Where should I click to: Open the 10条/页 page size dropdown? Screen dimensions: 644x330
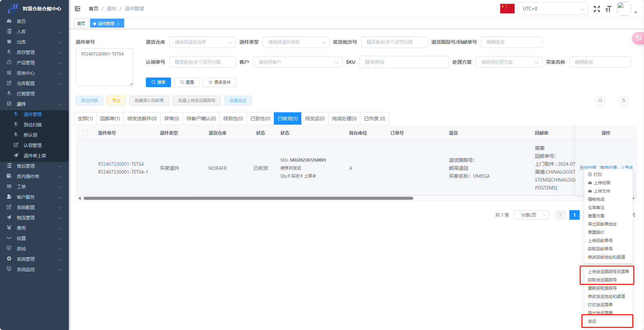click(531, 215)
